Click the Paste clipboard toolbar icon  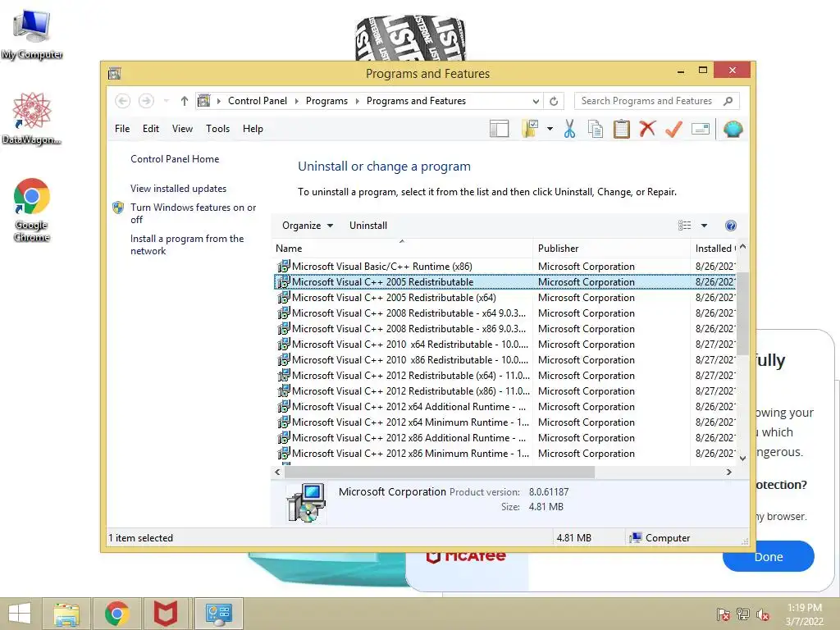[x=622, y=129]
